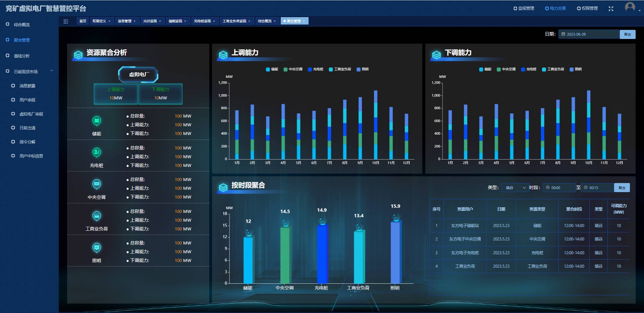Image resolution: width=644 pixels, height=313 pixels.
Task: Open the start time picker 00:00
Action: [x=559, y=188]
